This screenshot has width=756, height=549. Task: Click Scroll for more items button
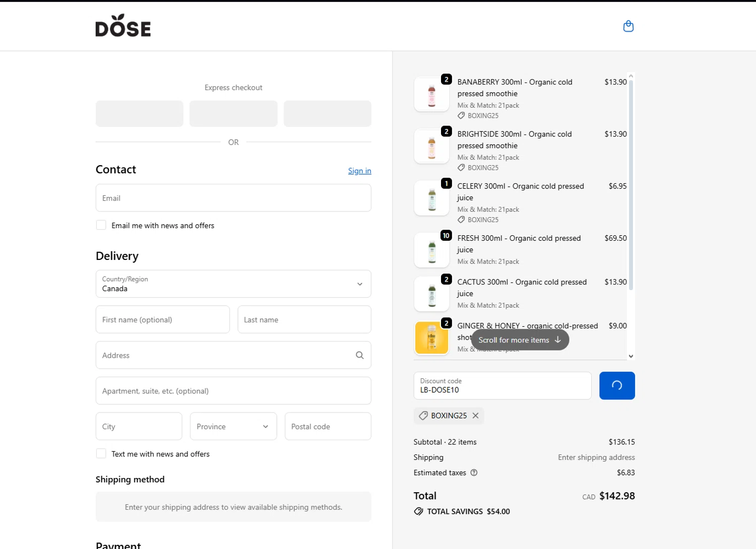(x=520, y=340)
